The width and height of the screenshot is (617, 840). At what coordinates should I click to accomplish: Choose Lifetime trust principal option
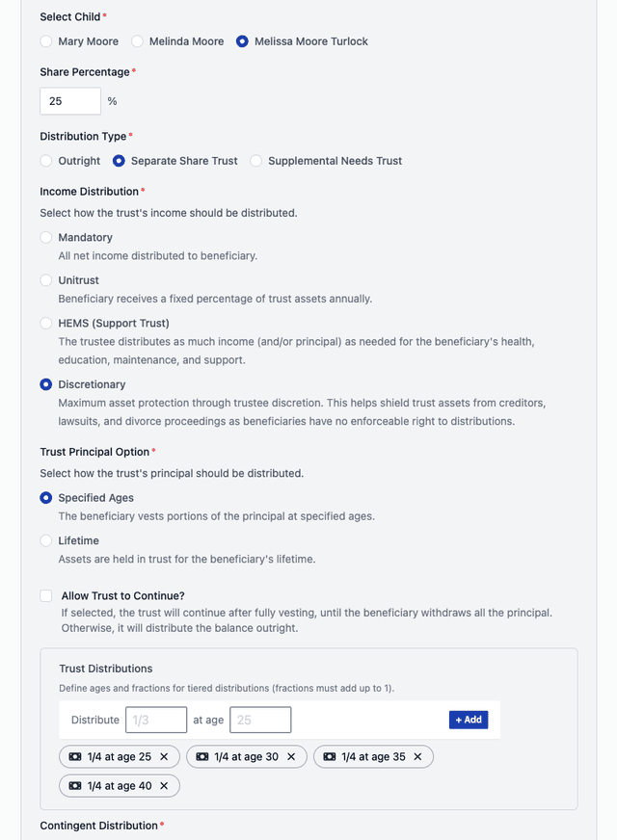[46, 541]
